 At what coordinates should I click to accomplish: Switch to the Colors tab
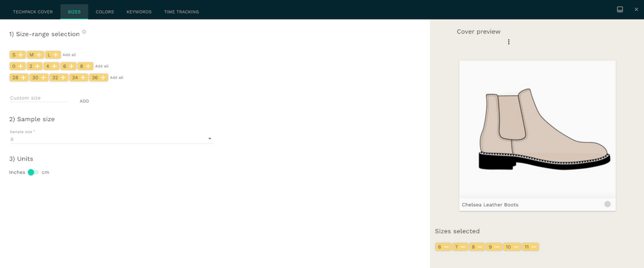click(104, 12)
